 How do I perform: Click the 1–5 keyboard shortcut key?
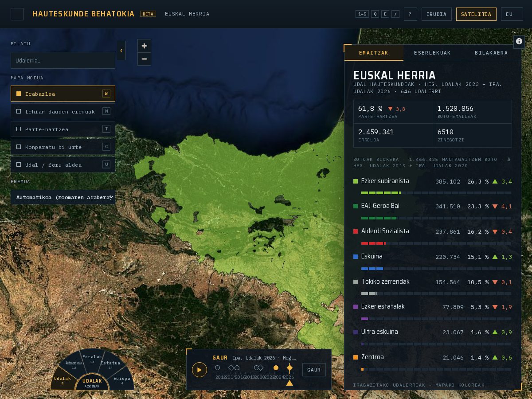(x=362, y=14)
